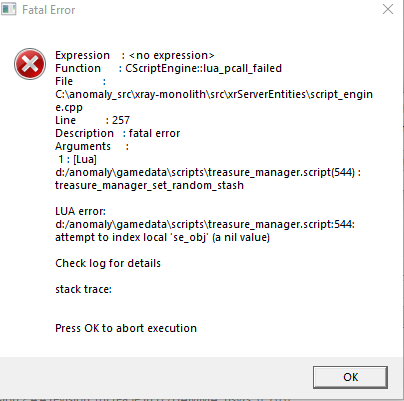Click the OK button to abort execution
This screenshot has height=401, width=404.
tap(350, 377)
